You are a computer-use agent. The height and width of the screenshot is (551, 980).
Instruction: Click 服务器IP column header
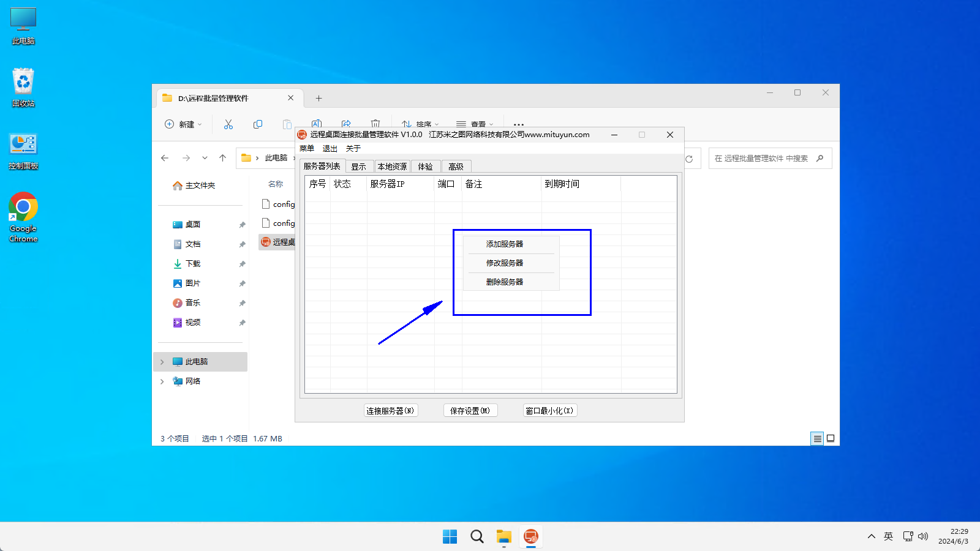point(401,184)
